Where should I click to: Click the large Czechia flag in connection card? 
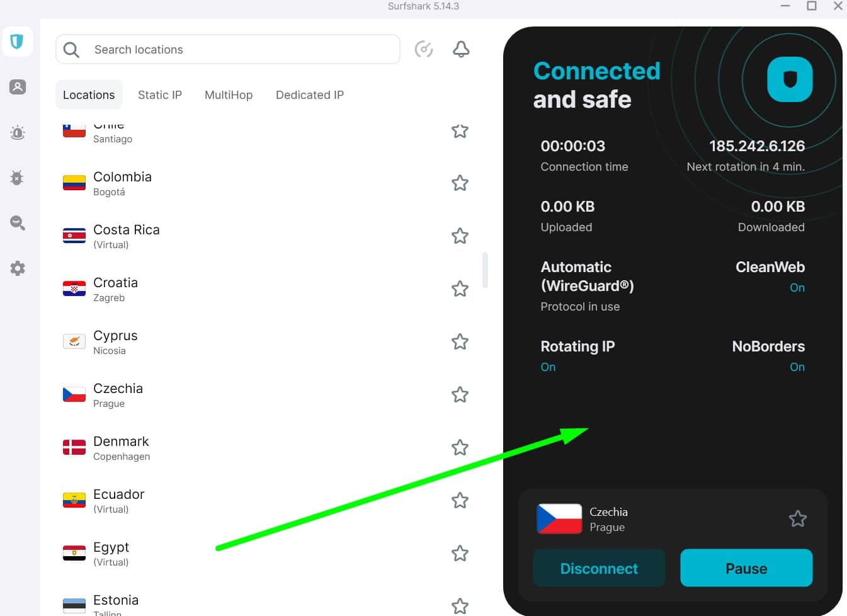559,519
